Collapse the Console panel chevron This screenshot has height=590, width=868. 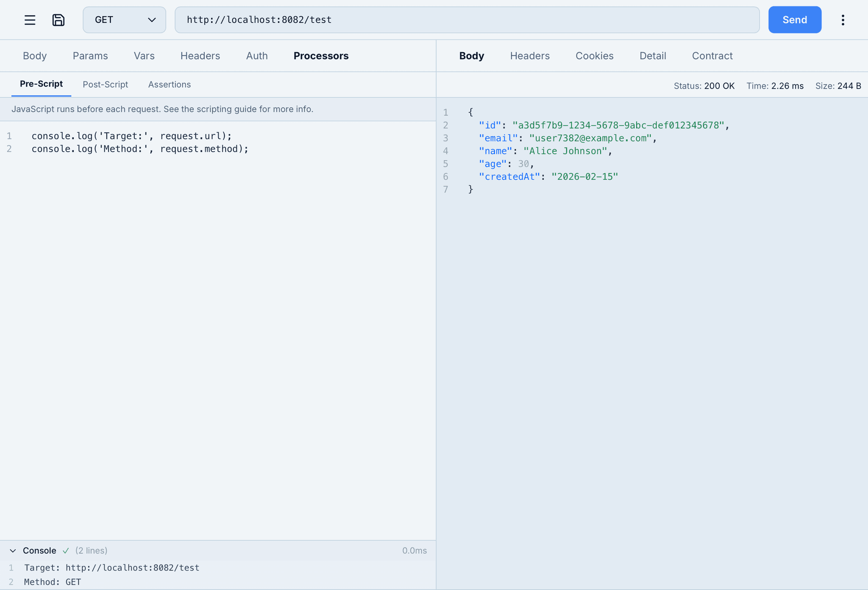13,551
